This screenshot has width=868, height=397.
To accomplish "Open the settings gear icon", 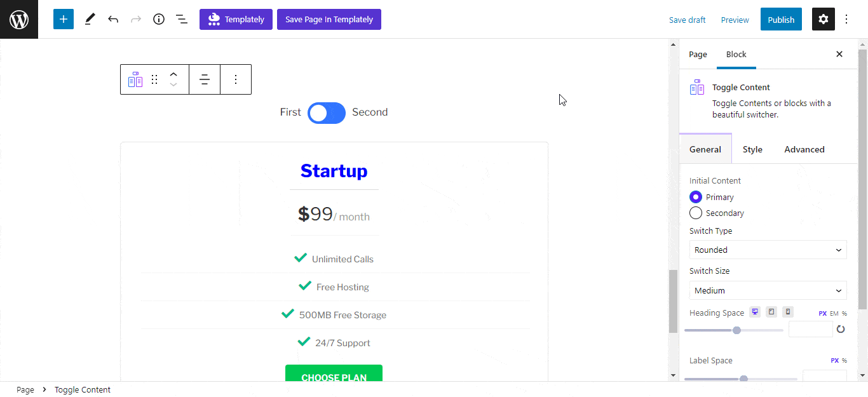I will point(824,19).
